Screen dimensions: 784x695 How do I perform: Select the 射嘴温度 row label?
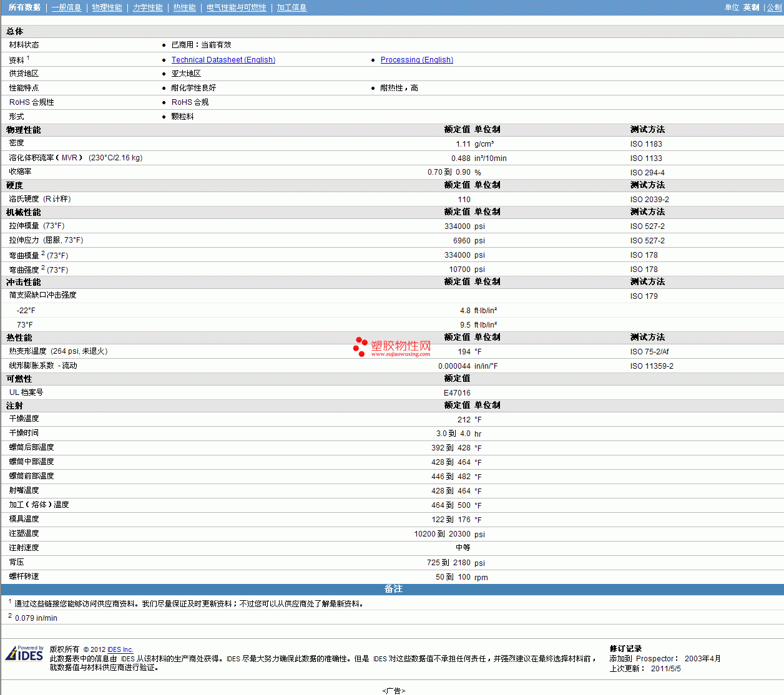coord(24,490)
